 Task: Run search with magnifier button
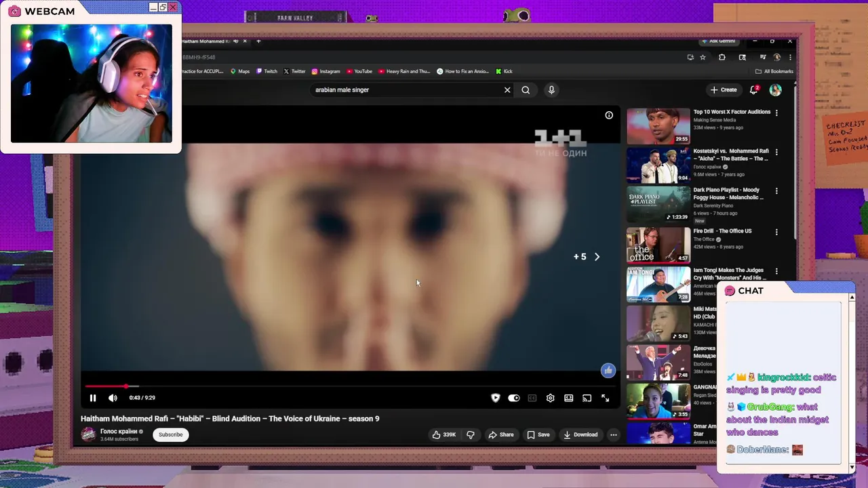(526, 89)
